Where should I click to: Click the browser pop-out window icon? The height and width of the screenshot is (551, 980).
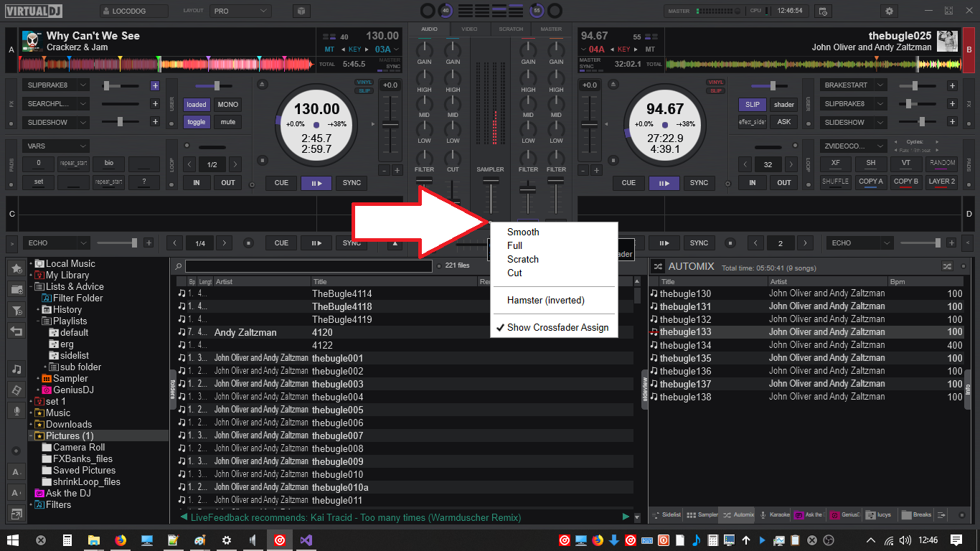coord(17,513)
